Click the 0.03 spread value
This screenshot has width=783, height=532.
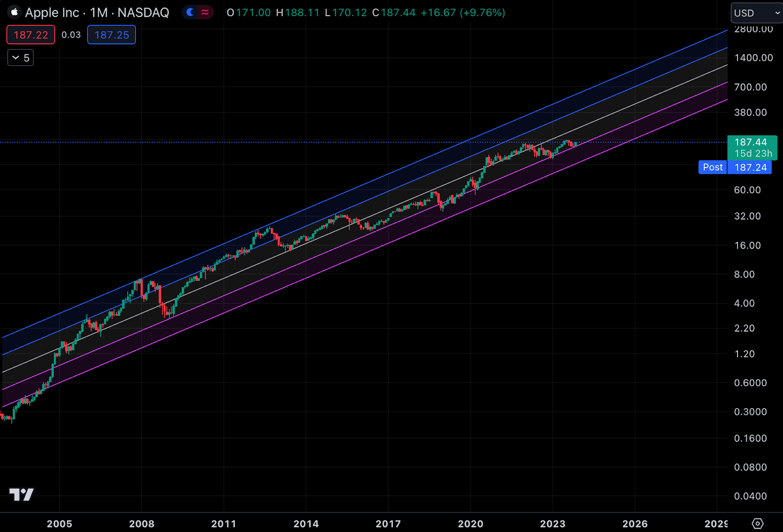[71, 35]
